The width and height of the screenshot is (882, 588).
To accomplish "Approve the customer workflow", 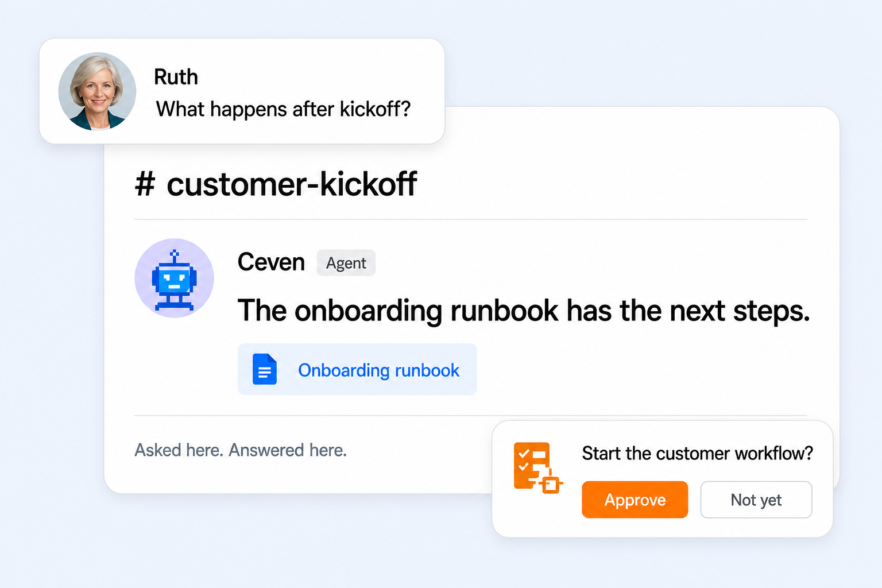I will point(635,500).
